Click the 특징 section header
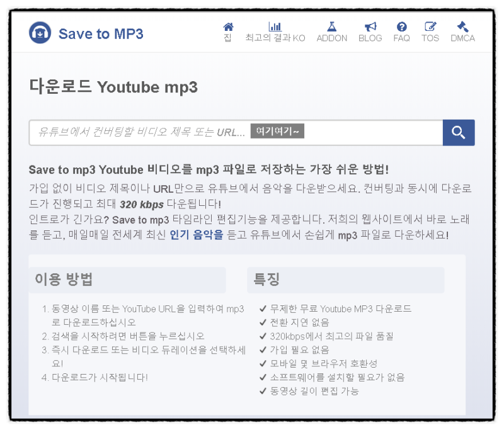This screenshot has height=430, width=504. 345,280
